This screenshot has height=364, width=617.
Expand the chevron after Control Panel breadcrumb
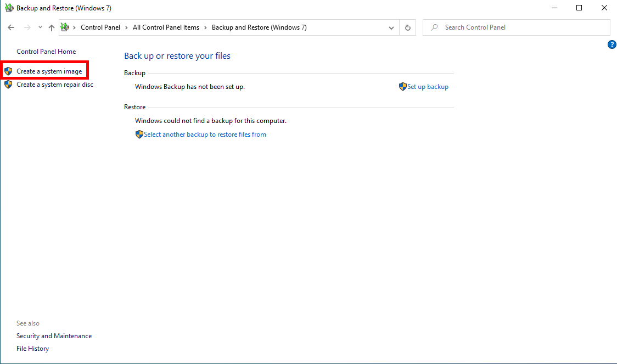tap(126, 27)
